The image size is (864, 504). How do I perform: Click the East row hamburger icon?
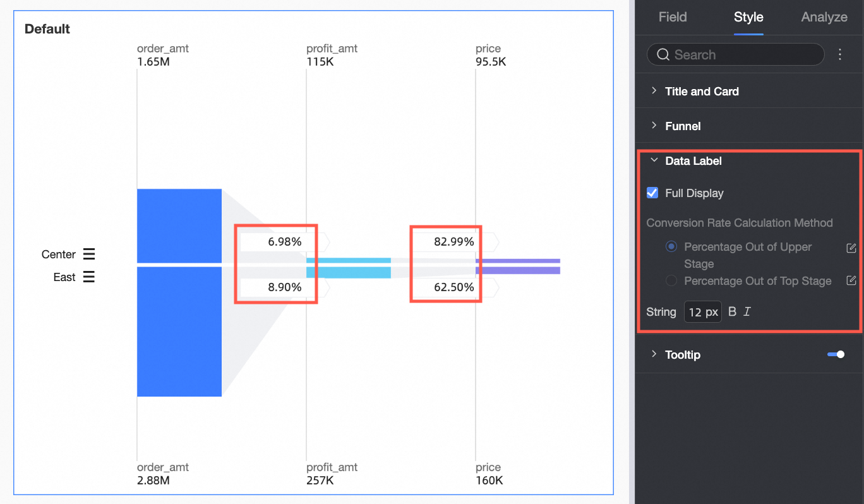tap(89, 277)
